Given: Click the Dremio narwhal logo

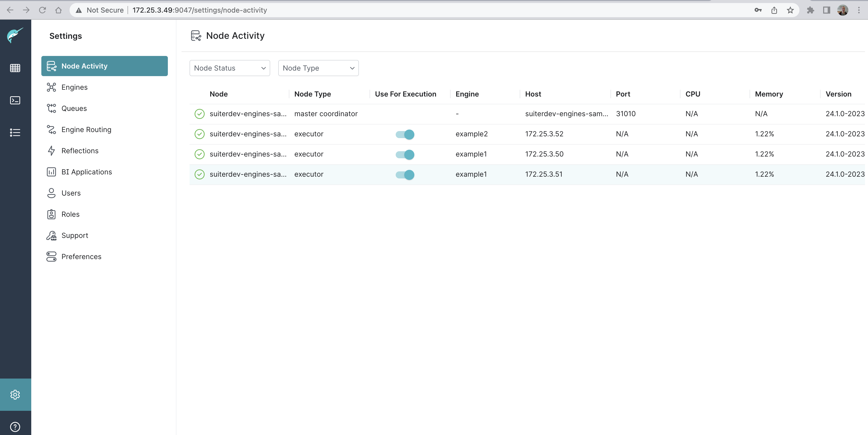Looking at the screenshot, I should point(15,36).
